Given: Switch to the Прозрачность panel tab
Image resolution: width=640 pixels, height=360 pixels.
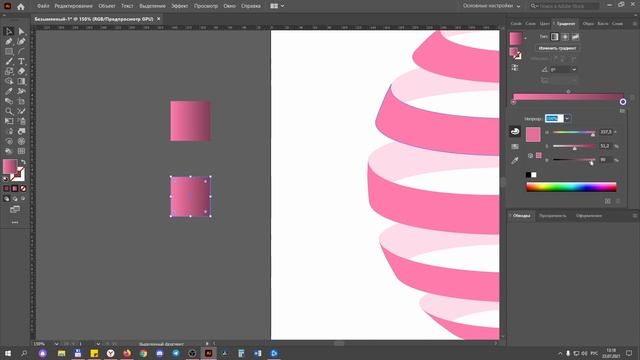Looking at the screenshot, I should point(553,216).
